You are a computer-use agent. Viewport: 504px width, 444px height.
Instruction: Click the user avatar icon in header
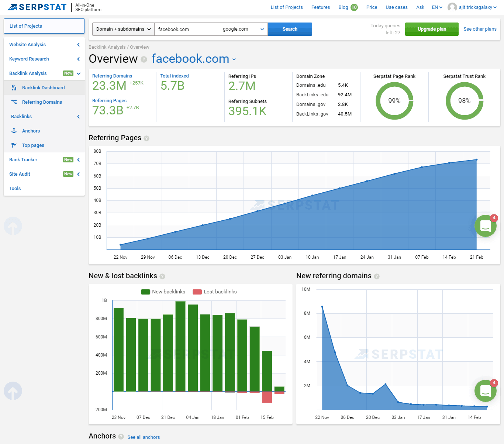click(452, 7)
